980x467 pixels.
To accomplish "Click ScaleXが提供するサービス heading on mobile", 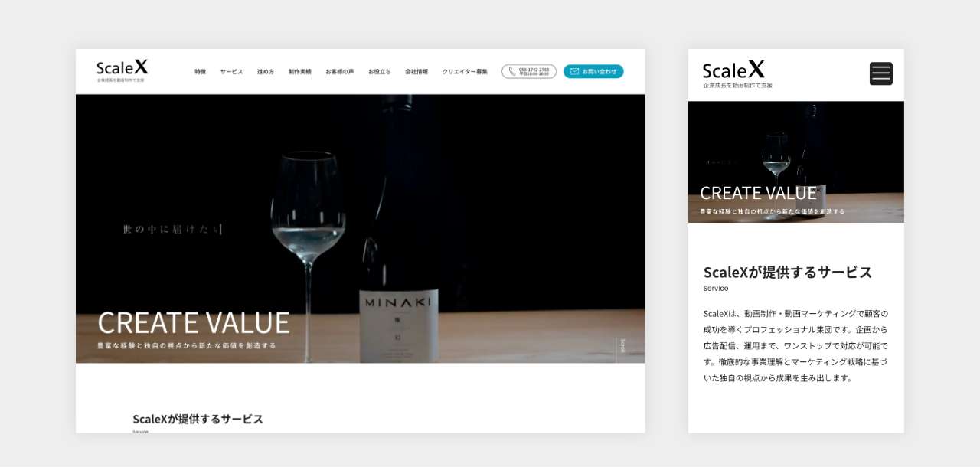I will [788, 273].
